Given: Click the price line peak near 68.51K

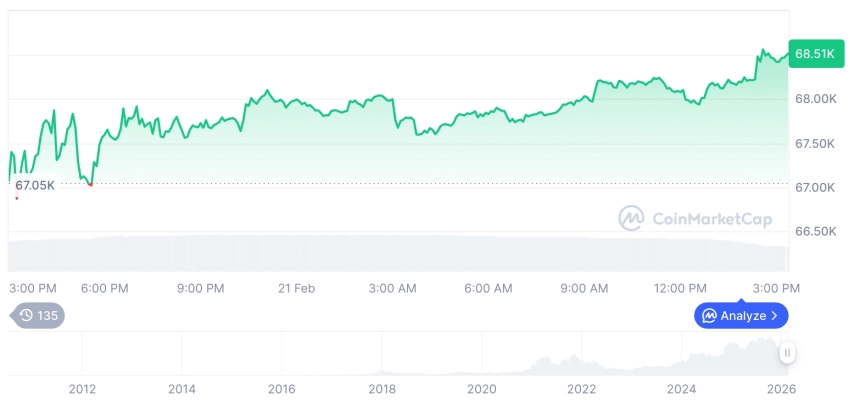Looking at the screenshot, I should (x=762, y=50).
